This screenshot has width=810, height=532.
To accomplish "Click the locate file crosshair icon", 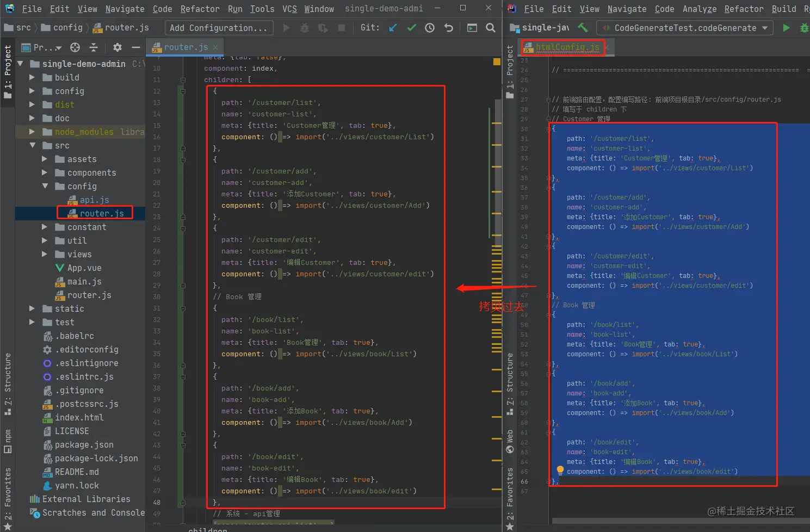I will tap(75, 47).
